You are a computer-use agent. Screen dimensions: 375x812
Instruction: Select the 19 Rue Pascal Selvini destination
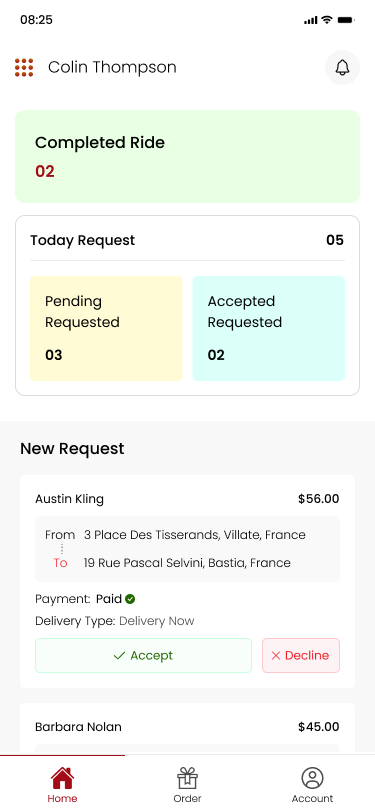point(188,563)
